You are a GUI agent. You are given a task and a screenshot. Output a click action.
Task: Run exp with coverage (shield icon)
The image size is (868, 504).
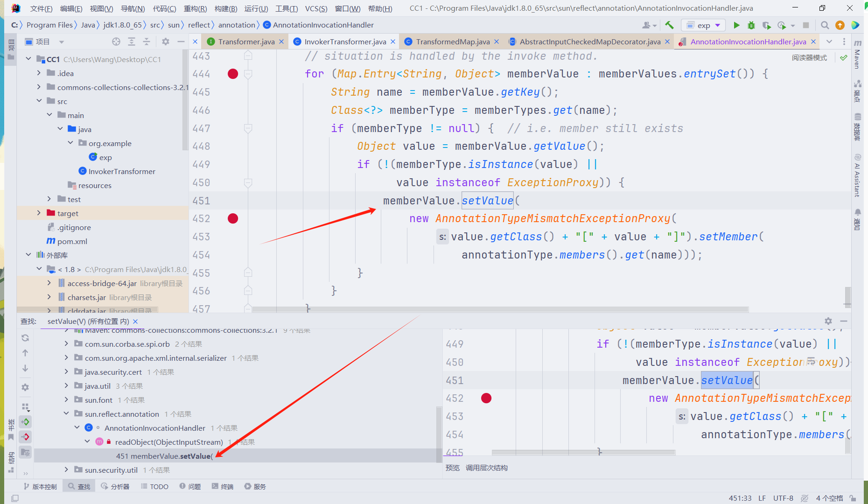766,25
